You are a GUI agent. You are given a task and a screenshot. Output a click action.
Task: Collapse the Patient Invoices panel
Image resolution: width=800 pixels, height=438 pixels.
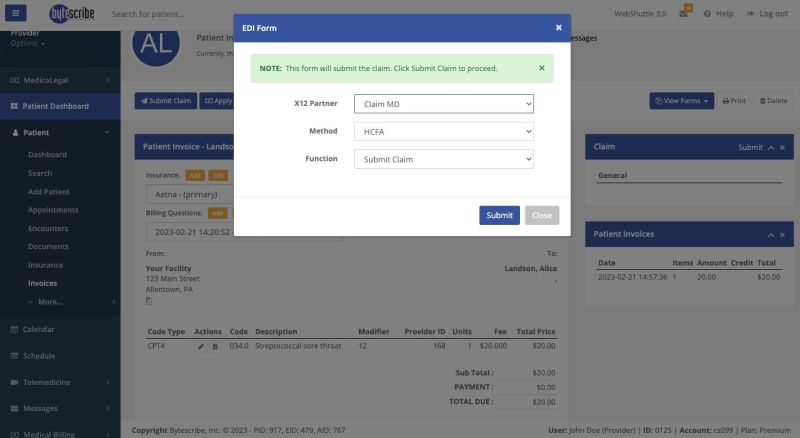click(768, 234)
